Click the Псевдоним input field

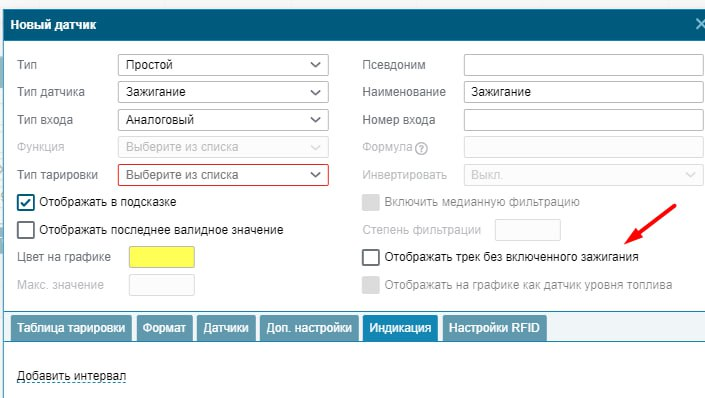coord(583,65)
